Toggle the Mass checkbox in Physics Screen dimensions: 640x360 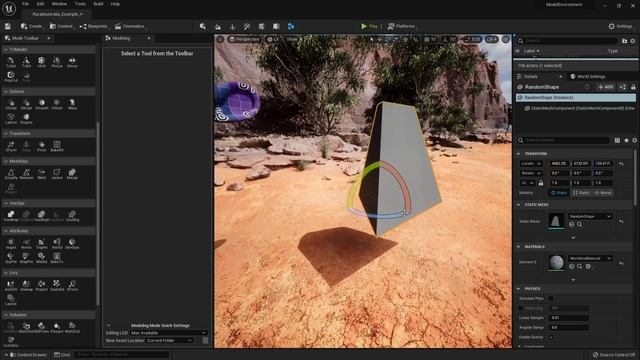520,308
